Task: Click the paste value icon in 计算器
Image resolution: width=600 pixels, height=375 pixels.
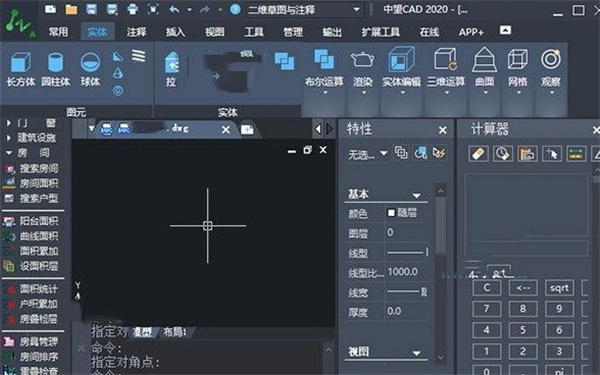Action: [x=527, y=154]
